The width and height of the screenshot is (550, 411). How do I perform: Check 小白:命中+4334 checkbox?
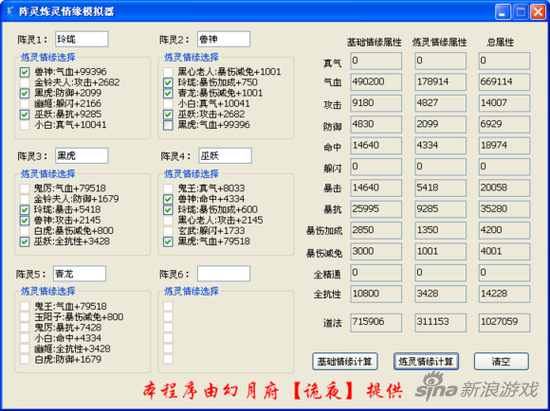25,338
